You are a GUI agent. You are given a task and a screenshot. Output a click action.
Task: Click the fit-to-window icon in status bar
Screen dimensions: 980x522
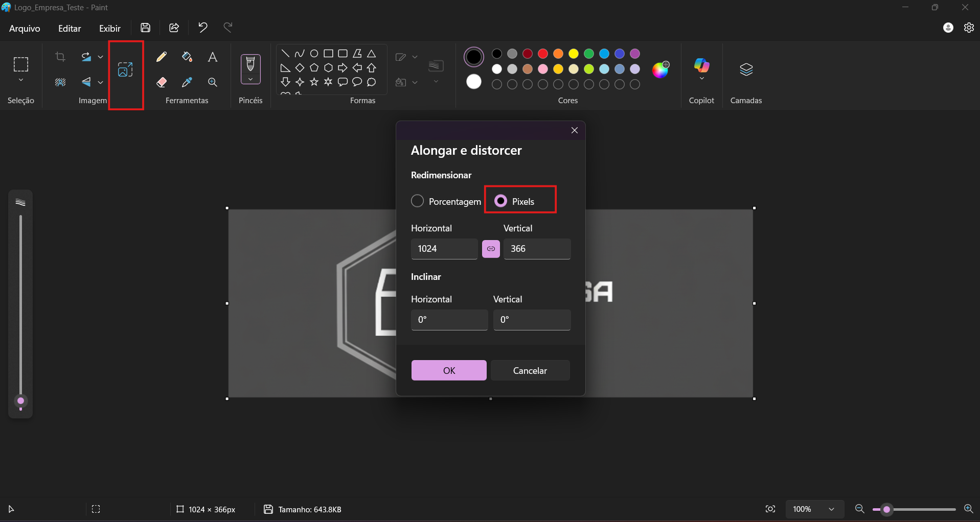click(770, 509)
